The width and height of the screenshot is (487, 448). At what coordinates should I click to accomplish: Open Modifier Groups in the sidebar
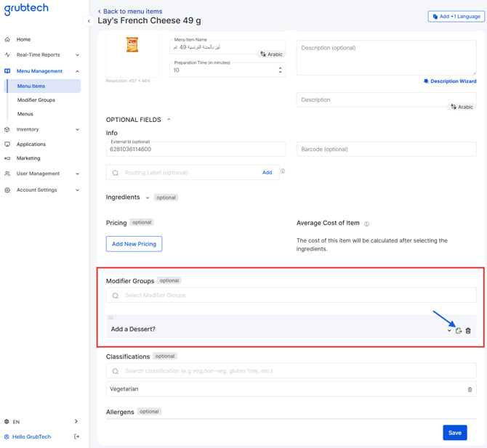tap(36, 100)
